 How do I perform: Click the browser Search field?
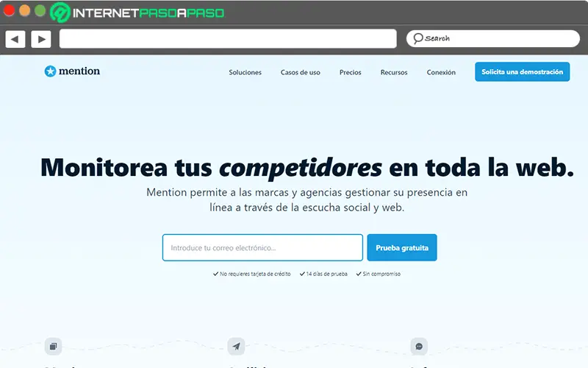point(492,39)
